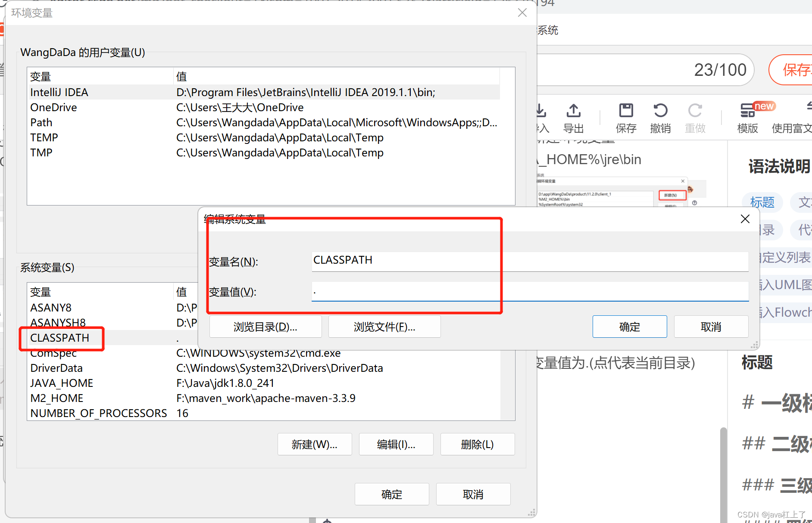
Task: Click the 值 column header in user variables
Action: 337,77
